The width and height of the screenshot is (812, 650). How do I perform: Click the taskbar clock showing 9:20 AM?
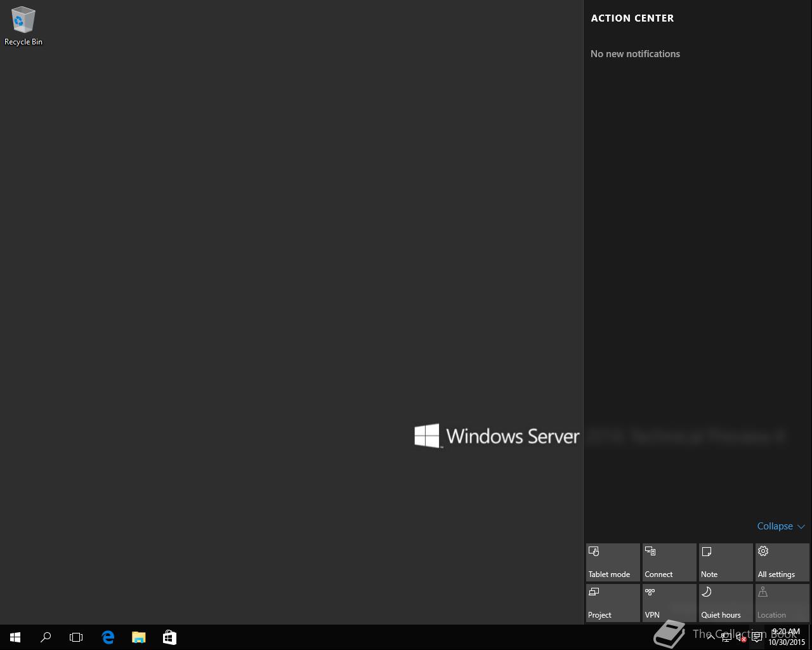tap(787, 637)
